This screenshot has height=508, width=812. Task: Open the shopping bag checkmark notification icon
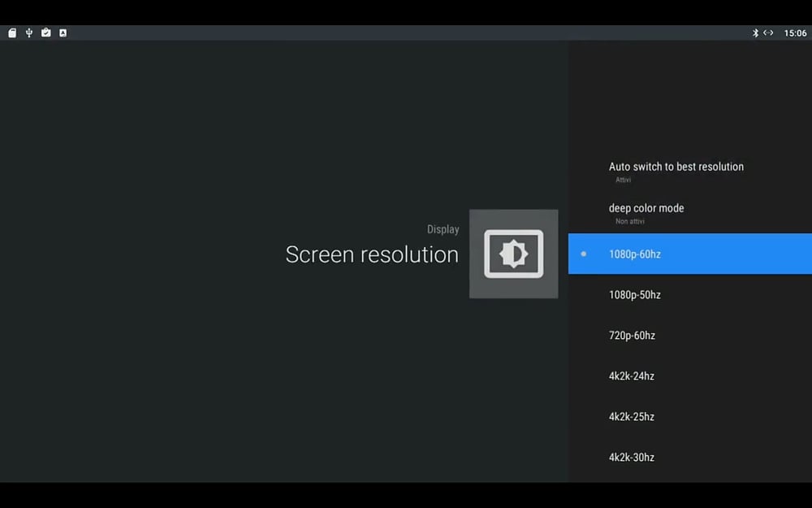click(46, 33)
